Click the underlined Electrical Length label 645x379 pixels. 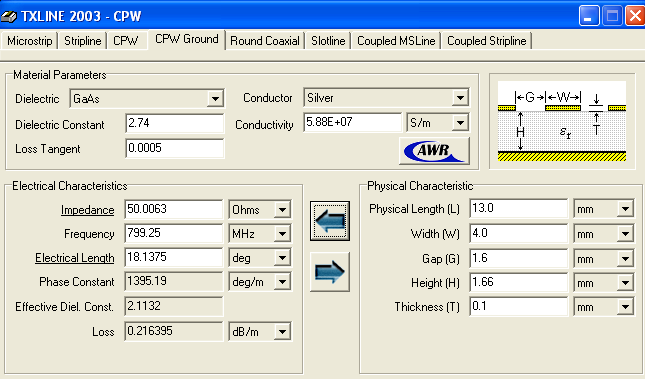coord(74,258)
